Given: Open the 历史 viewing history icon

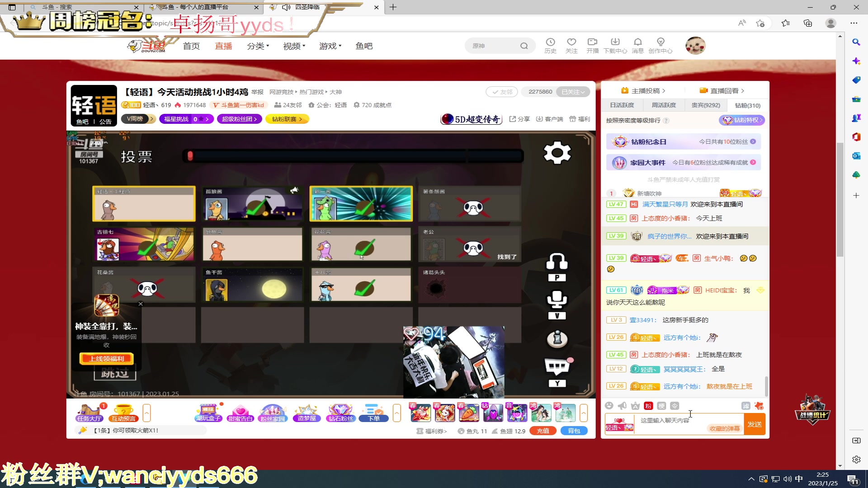Looking at the screenshot, I should point(550,45).
